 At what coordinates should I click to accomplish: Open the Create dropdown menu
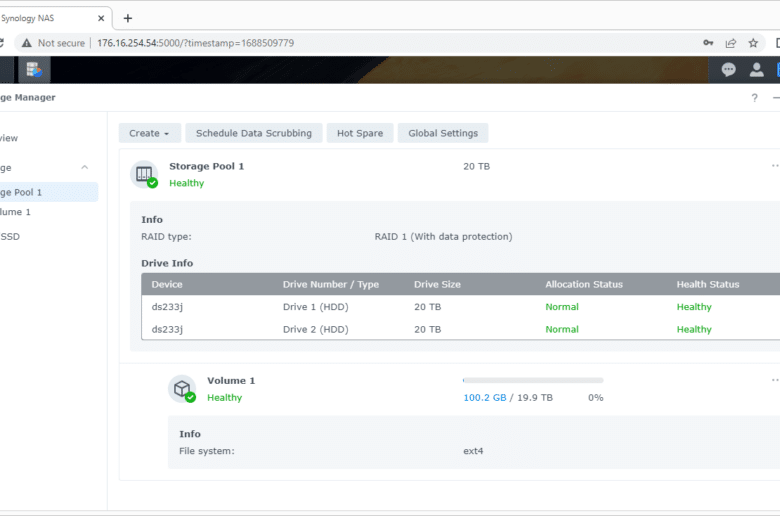coord(149,133)
